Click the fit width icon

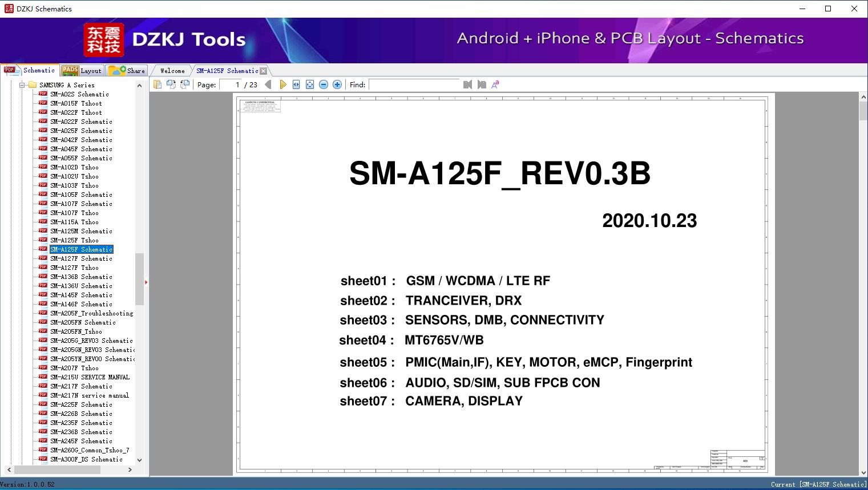click(x=296, y=84)
